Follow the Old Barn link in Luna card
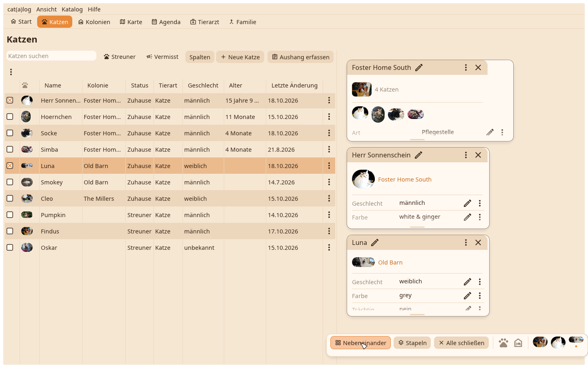This screenshot has width=588, height=368. tap(390, 263)
